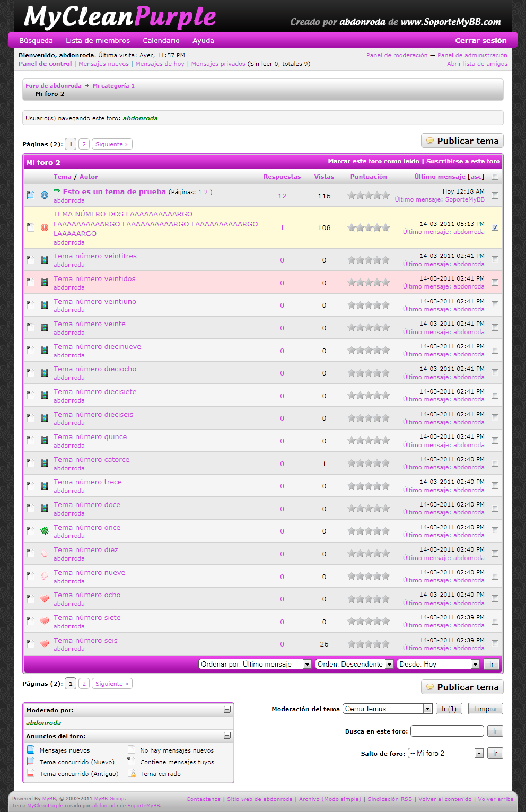This screenshot has width=526, height=812.
Task: Click the film icon beside 'Tema número veintidos'
Action: pyautogui.click(x=45, y=283)
